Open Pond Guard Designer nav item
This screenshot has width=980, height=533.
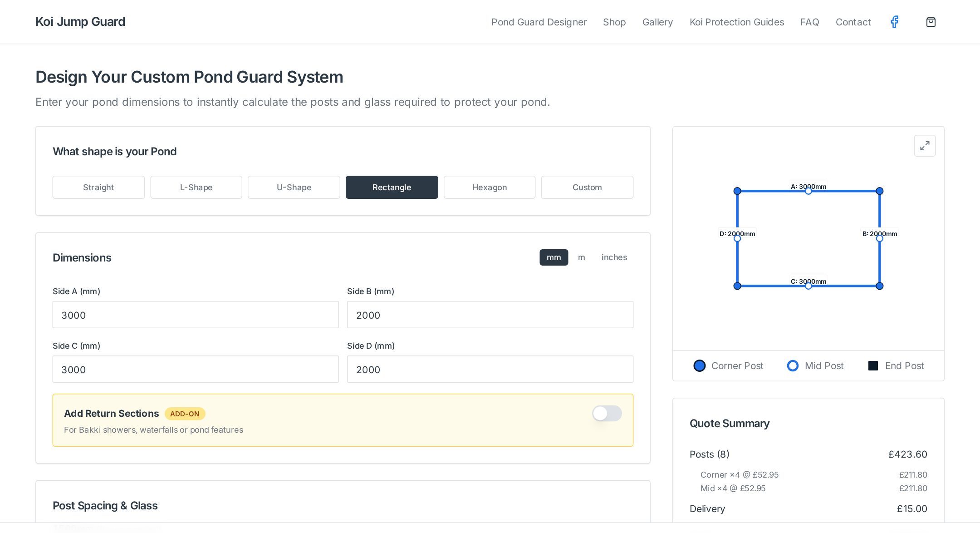539,22
